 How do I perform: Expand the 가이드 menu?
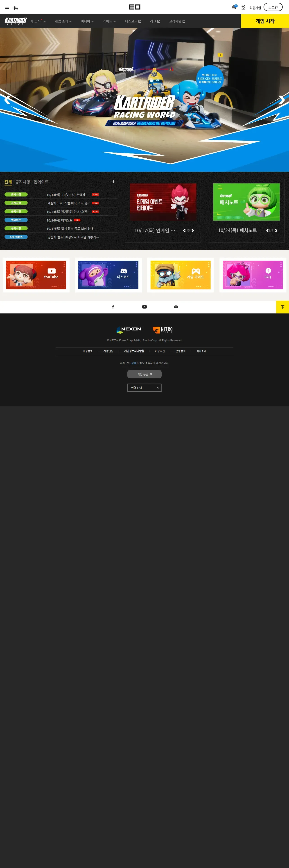(109, 21)
